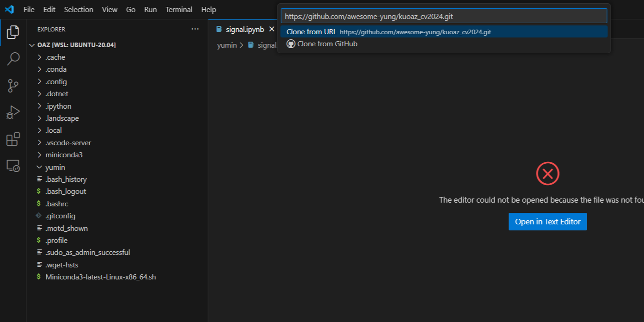644x322 pixels.
Task: Click the repository URL input field
Action: coord(444,16)
